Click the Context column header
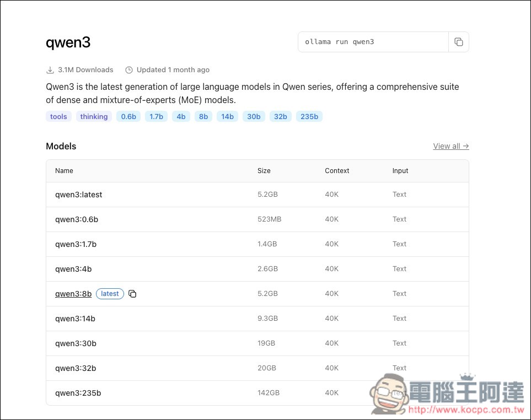The image size is (531, 420). [x=337, y=170]
